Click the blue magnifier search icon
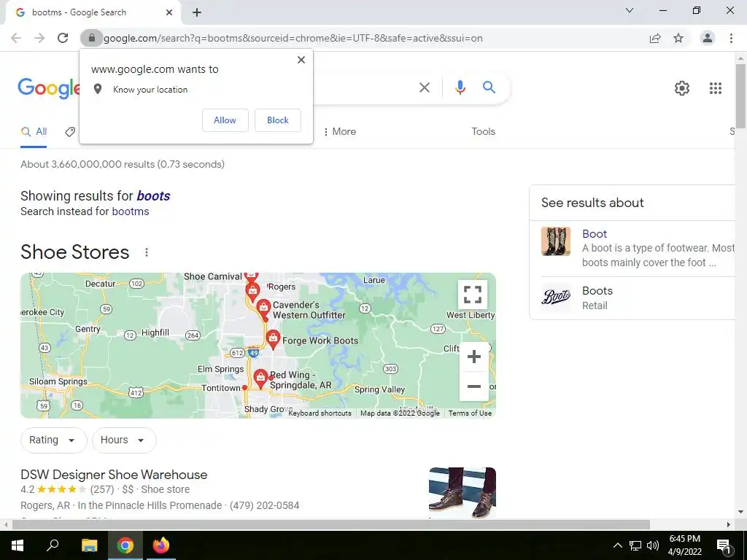 tap(489, 87)
